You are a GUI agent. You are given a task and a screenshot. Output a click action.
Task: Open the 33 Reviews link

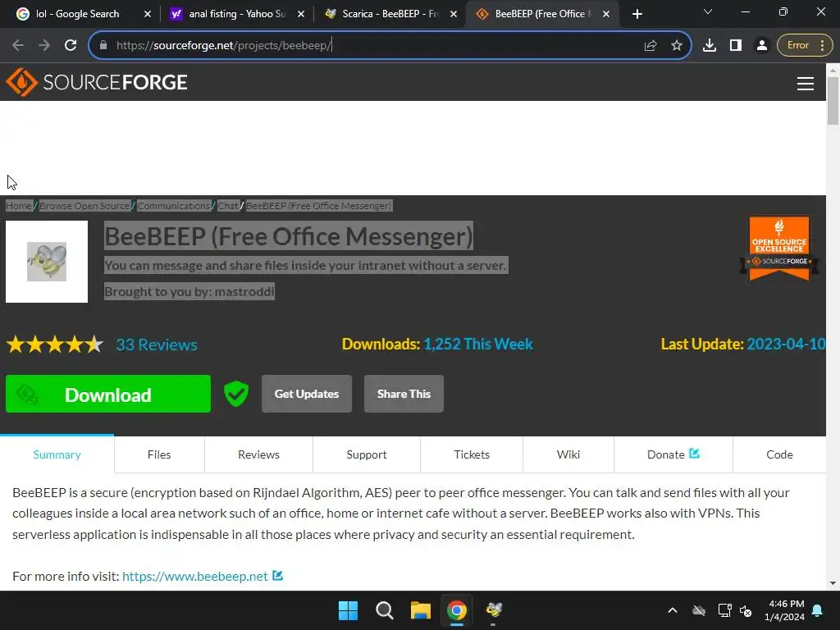(x=157, y=345)
